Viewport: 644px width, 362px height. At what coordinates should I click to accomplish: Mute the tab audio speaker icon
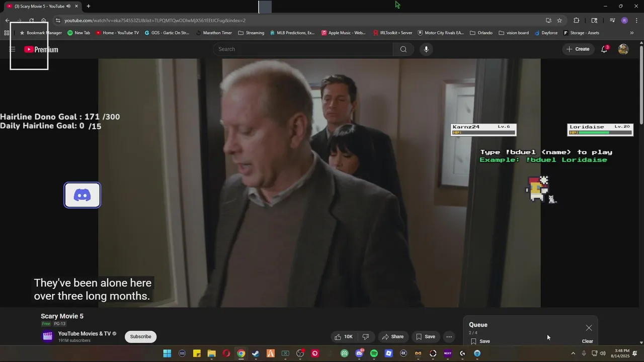(68, 6)
